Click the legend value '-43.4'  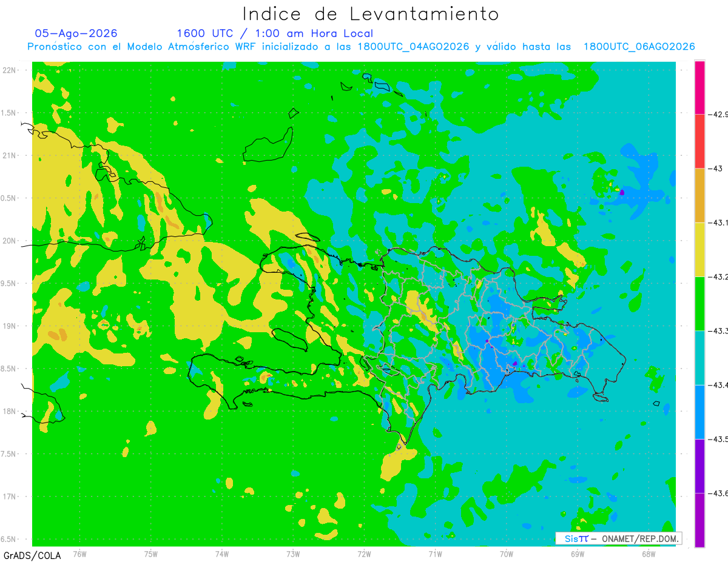click(x=719, y=384)
